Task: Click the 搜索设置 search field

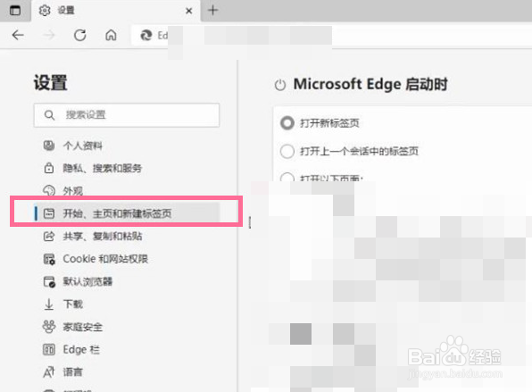Action: pyautogui.click(x=127, y=115)
